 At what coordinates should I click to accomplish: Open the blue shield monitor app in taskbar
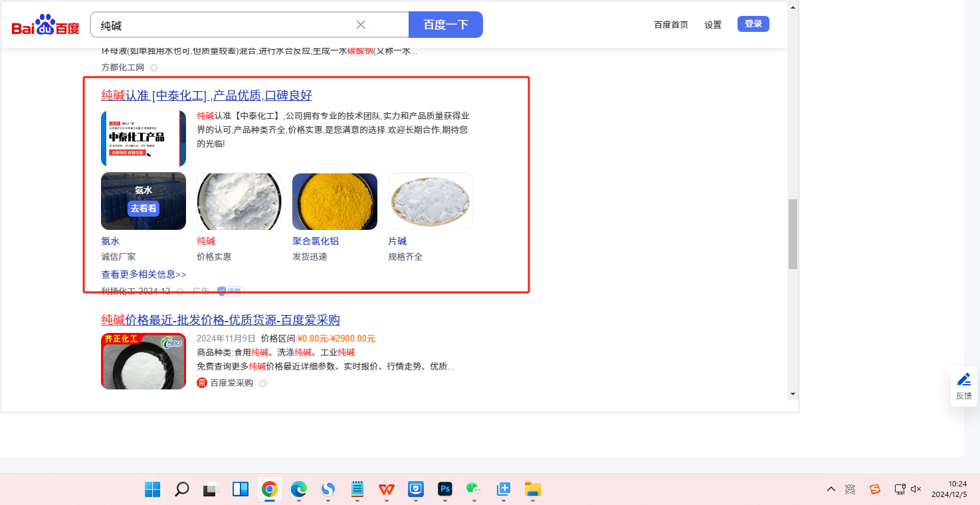point(416,490)
